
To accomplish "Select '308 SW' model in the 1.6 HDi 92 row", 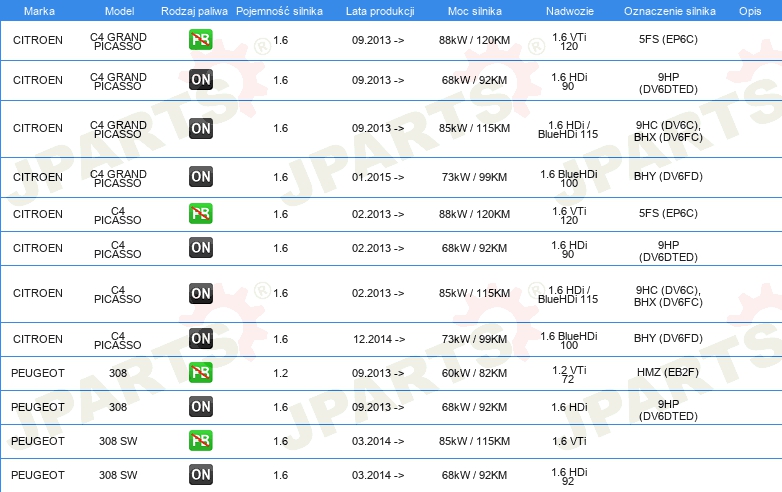I will (118, 476).
